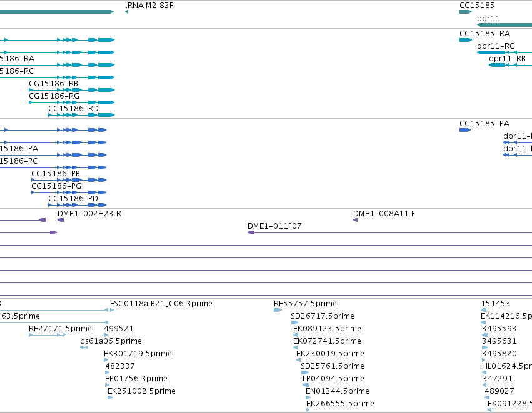The height and width of the screenshot is (413, 532).
Task: Select the 489027 feature label
Action: pos(499,391)
